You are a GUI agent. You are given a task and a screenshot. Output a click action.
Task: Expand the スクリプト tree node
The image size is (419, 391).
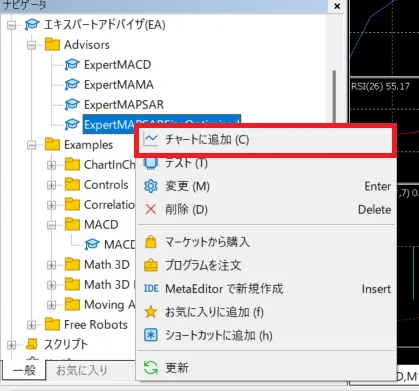tap(12, 345)
